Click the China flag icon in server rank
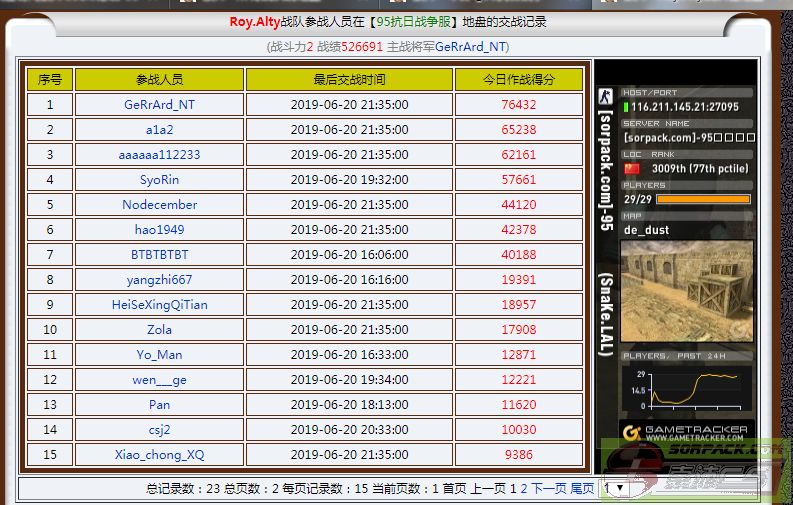Viewport: 793px width, 505px height. click(x=631, y=169)
